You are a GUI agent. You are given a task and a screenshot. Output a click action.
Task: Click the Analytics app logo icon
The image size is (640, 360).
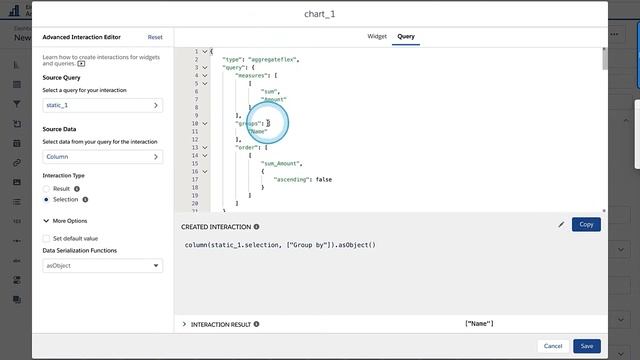tap(15, 11)
